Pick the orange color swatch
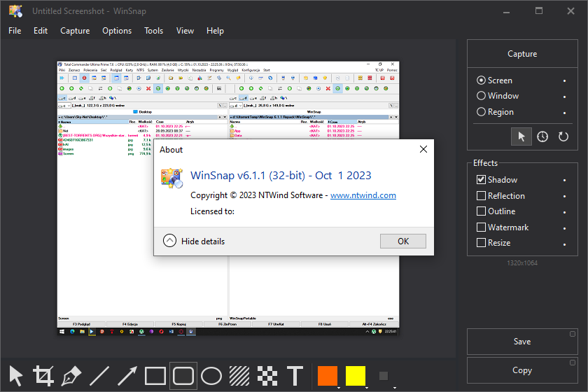Screen dimensions: 588x392 328,376
